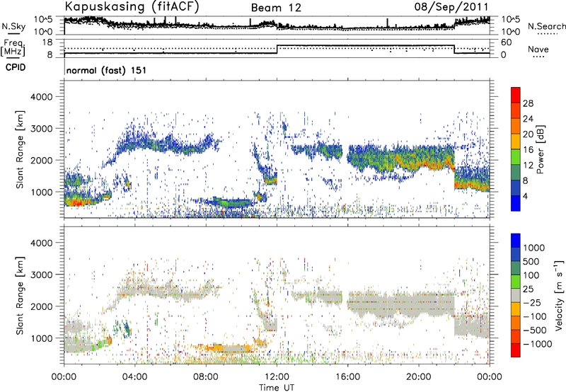This screenshot has height=392, width=566.
Task: Click the "4" power color bar label
Action: 525,197
